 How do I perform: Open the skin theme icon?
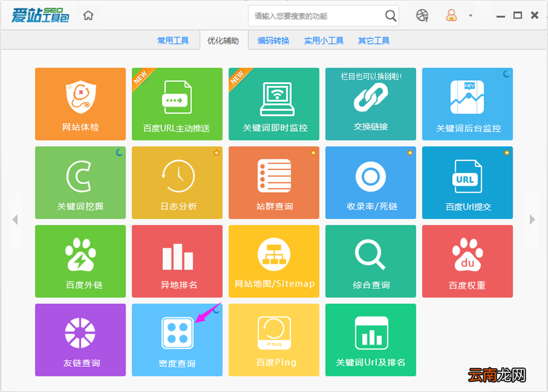tap(422, 16)
